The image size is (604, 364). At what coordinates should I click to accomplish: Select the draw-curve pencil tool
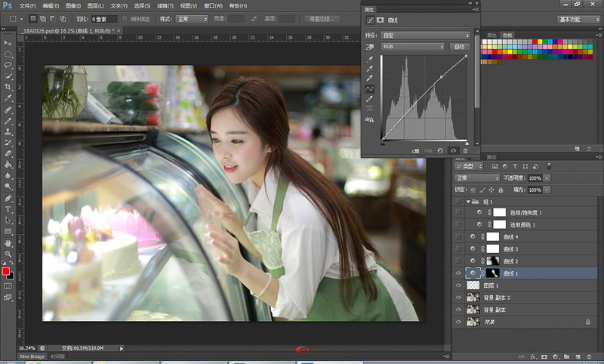coord(369,99)
